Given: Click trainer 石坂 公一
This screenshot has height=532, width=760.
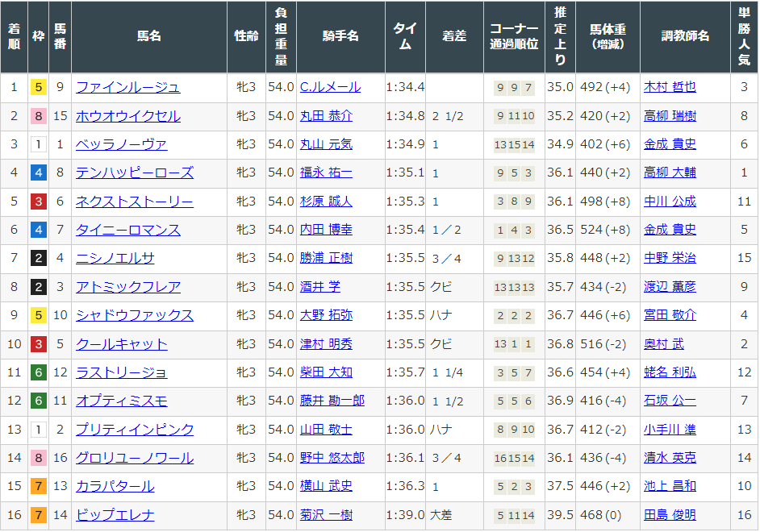Looking at the screenshot, I should 670,401.
